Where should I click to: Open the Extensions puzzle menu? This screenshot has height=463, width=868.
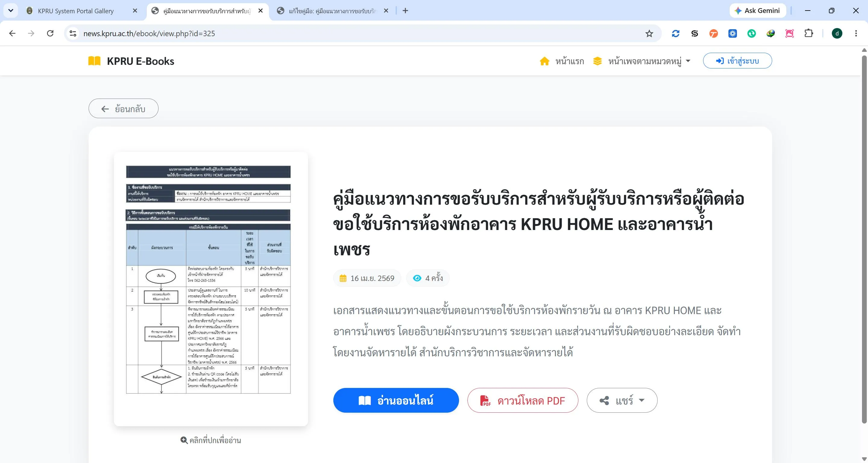point(809,33)
